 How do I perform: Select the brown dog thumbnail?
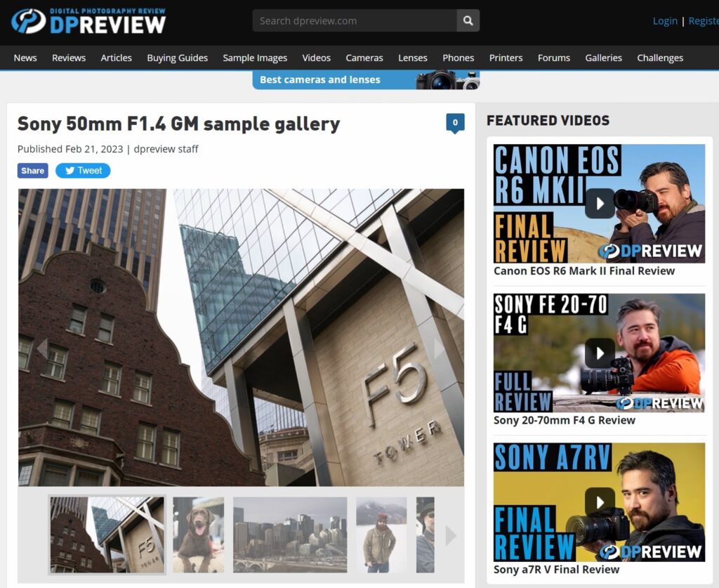click(x=198, y=535)
